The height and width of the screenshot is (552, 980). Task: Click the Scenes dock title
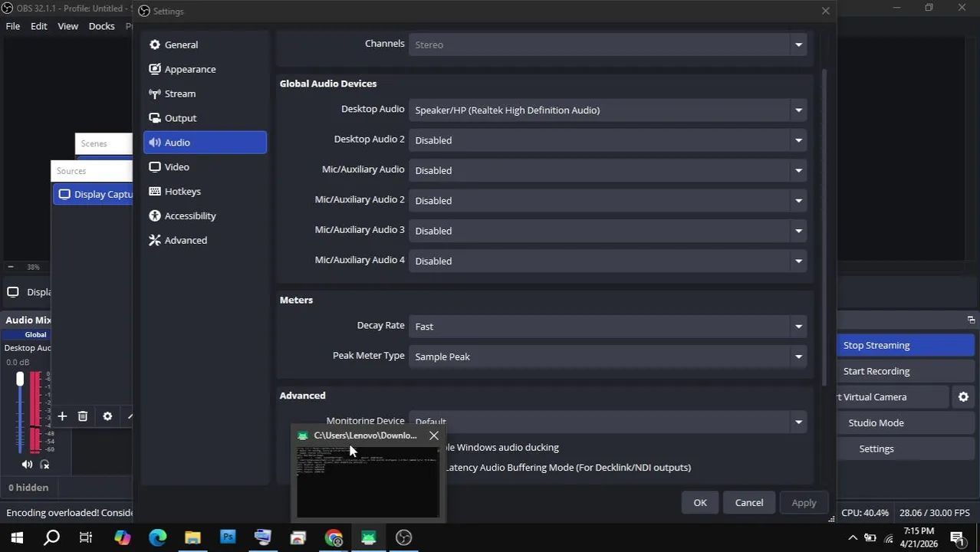coord(94,143)
